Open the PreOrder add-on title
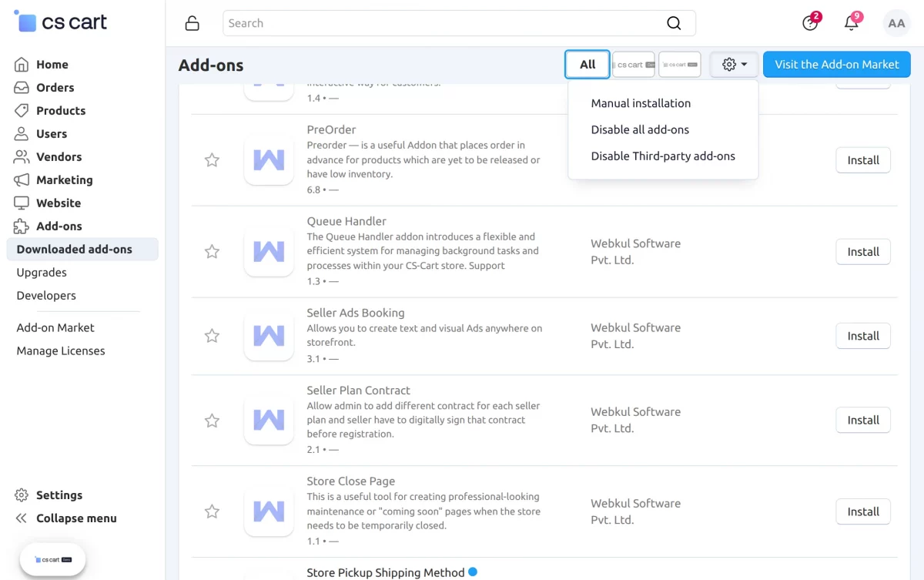 [331, 129]
